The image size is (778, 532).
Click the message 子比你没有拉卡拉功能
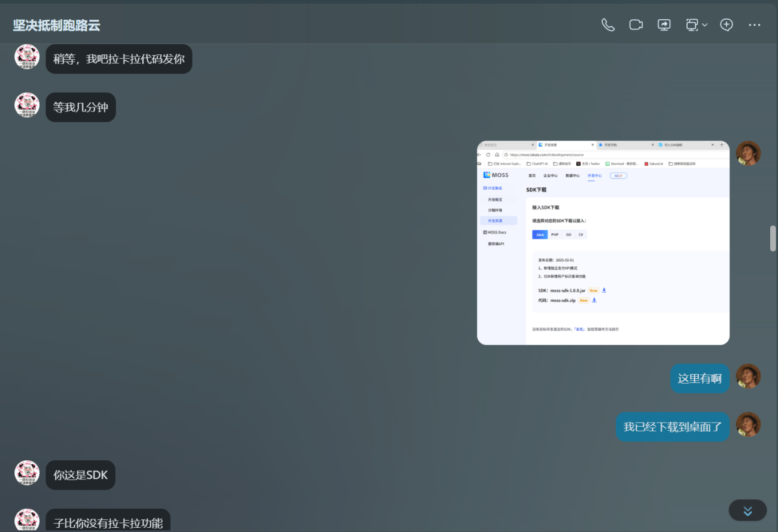click(x=108, y=522)
